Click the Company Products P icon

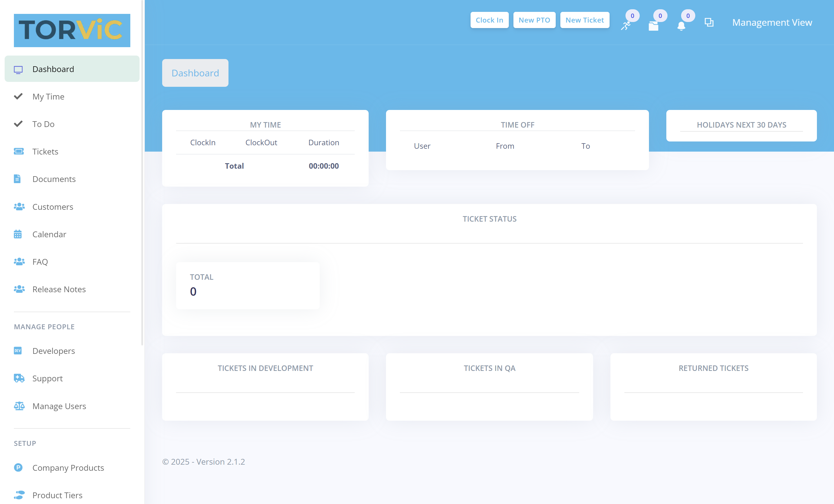pos(18,467)
